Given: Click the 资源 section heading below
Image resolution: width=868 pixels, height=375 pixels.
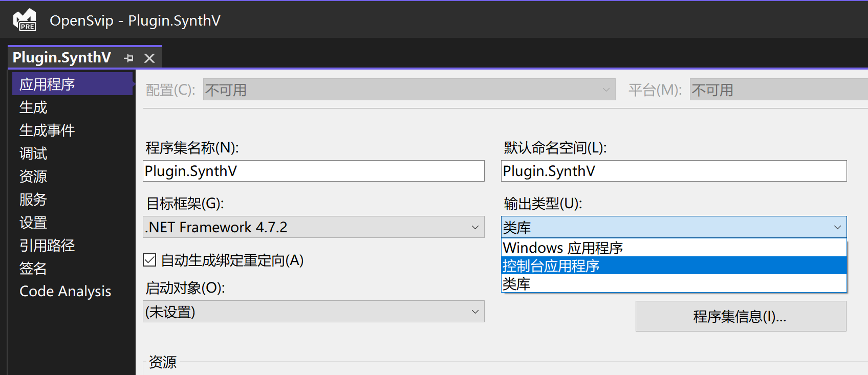Looking at the screenshot, I should (x=163, y=362).
